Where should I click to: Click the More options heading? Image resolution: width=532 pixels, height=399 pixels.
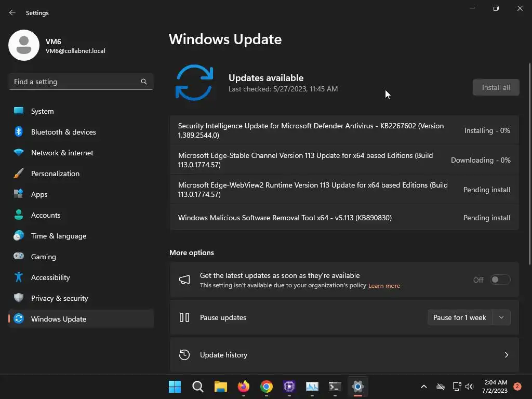tap(192, 252)
